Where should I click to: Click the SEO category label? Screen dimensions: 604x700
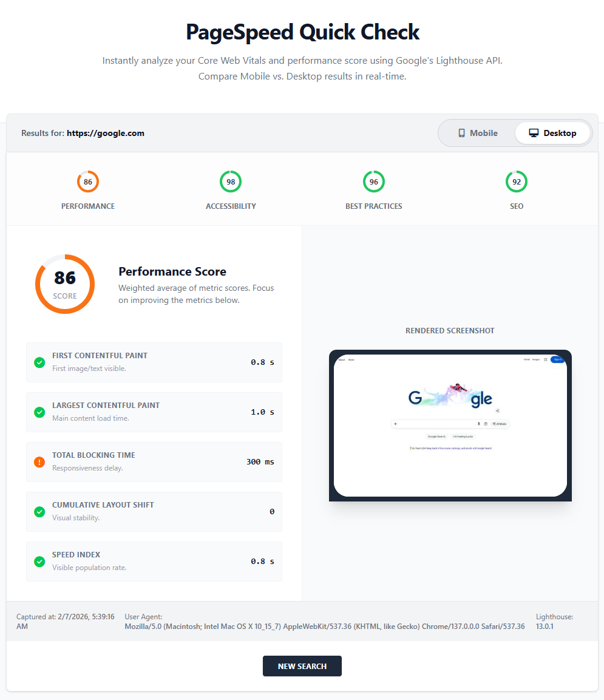(517, 206)
